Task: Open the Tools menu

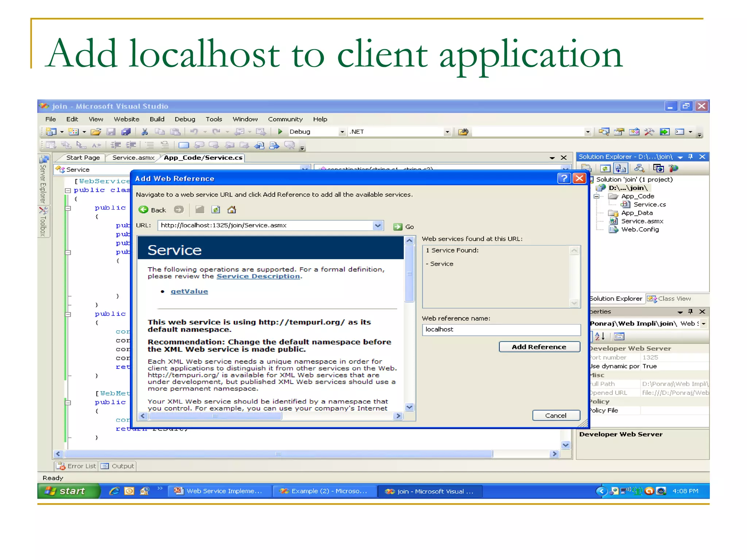Action: point(214,119)
